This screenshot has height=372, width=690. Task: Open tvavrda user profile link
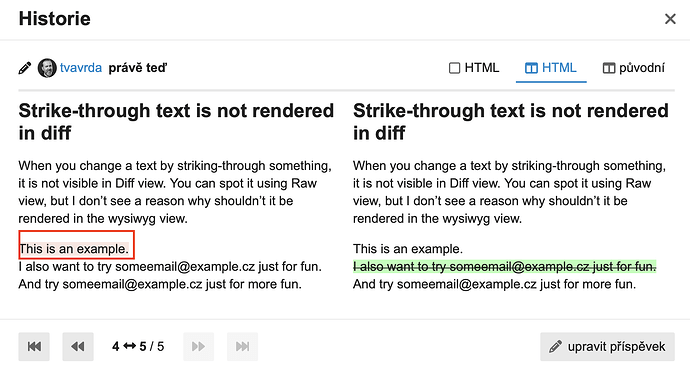coord(81,68)
